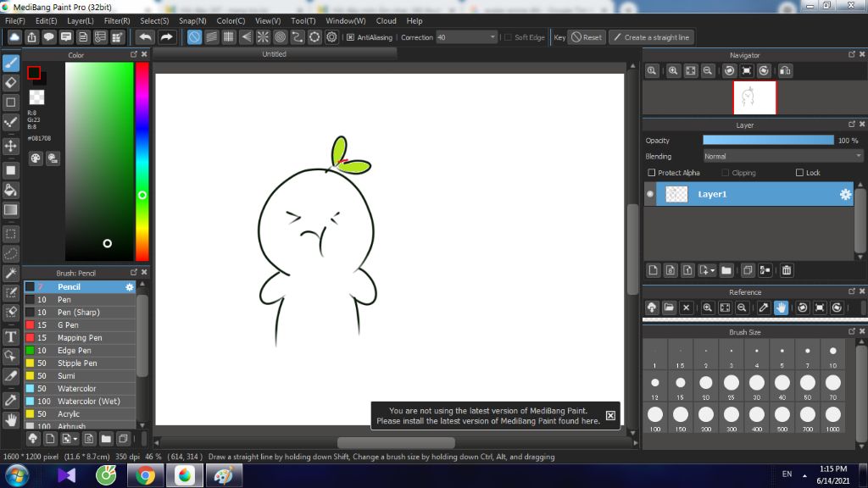Screen dimensions: 868x488
Task: Click the transparent color swatch
Action: tap(36, 97)
